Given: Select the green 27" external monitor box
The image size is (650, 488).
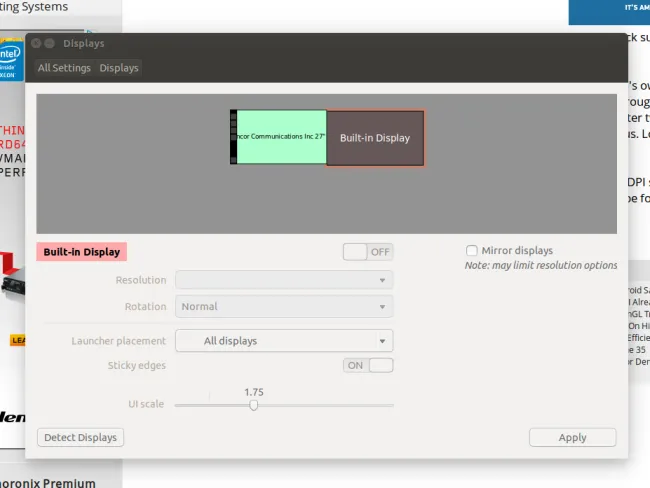Looking at the screenshot, I should 282,137.
